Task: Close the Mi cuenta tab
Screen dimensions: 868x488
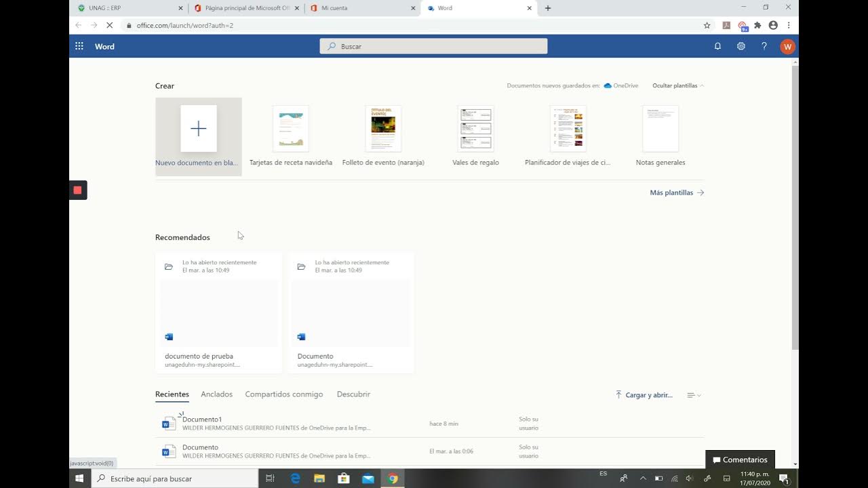Action: [x=413, y=8]
